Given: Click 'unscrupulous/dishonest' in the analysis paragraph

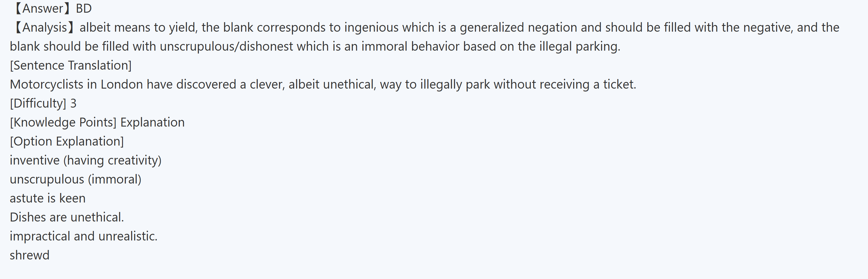Looking at the screenshot, I should pyautogui.click(x=226, y=46).
